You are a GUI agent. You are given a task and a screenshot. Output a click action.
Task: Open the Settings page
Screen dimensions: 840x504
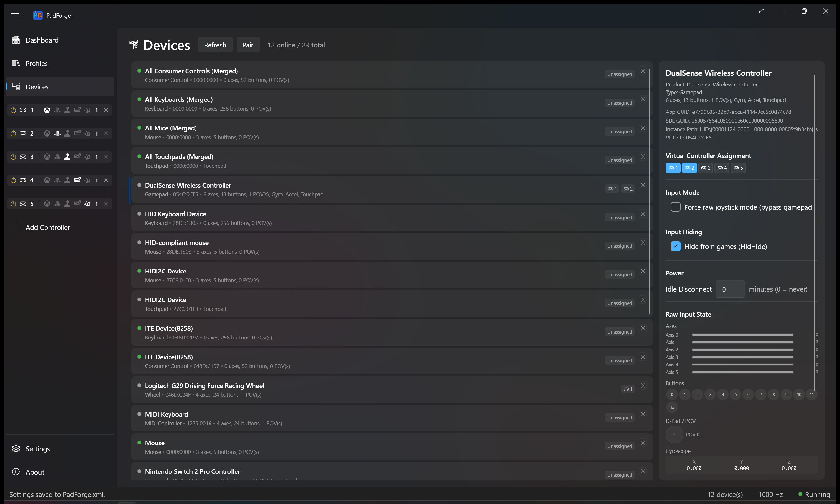(x=60, y=449)
